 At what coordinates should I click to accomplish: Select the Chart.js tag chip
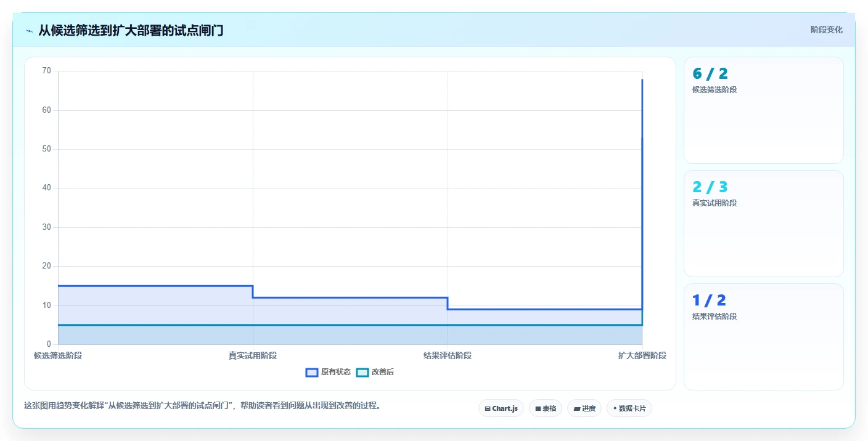click(x=501, y=408)
